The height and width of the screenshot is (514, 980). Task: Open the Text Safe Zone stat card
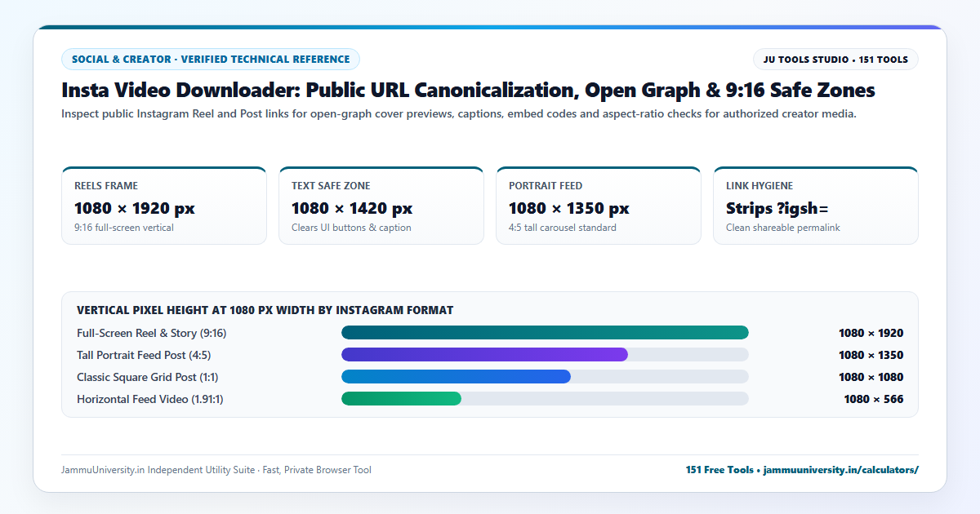(381, 206)
